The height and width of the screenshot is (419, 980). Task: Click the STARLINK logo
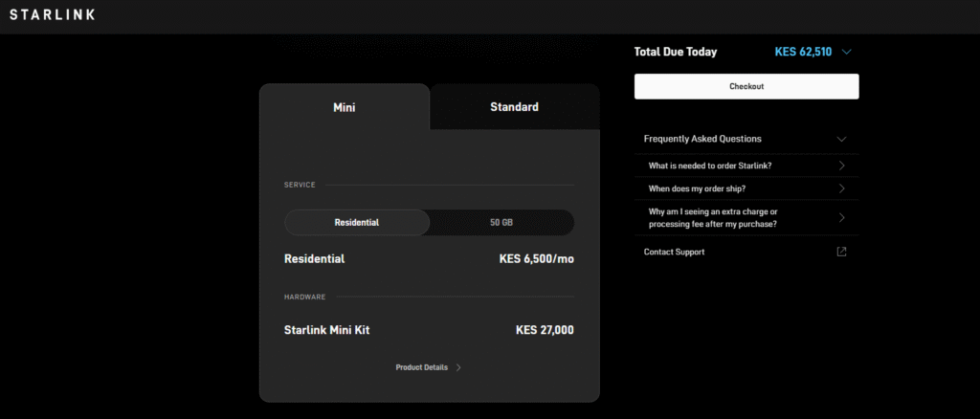click(53, 14)
